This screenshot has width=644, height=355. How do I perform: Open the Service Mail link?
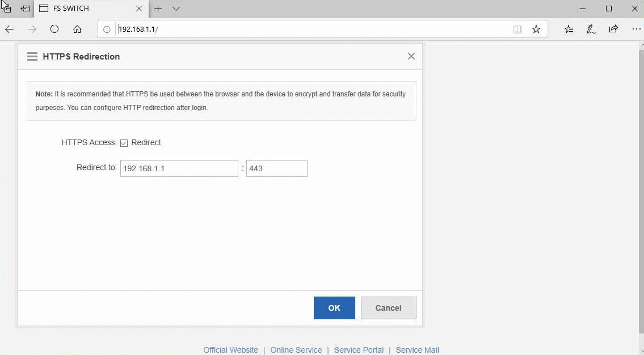pos(417,350)
